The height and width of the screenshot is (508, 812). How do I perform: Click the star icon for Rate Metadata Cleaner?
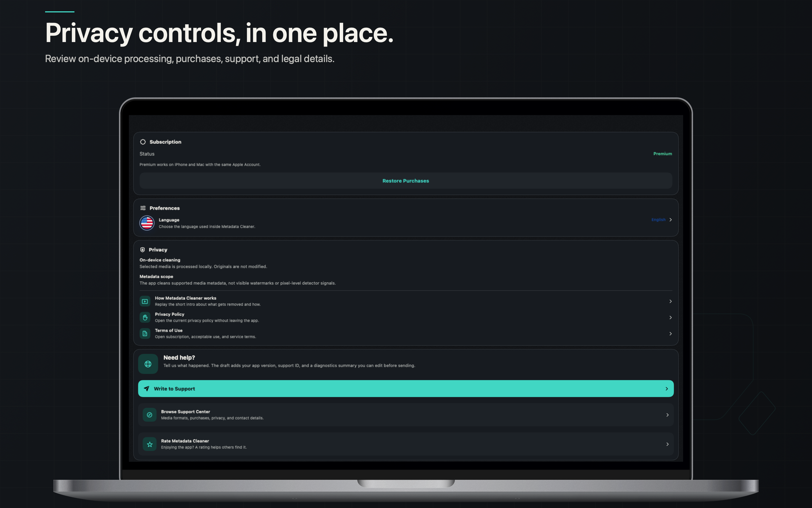[150, 444]
